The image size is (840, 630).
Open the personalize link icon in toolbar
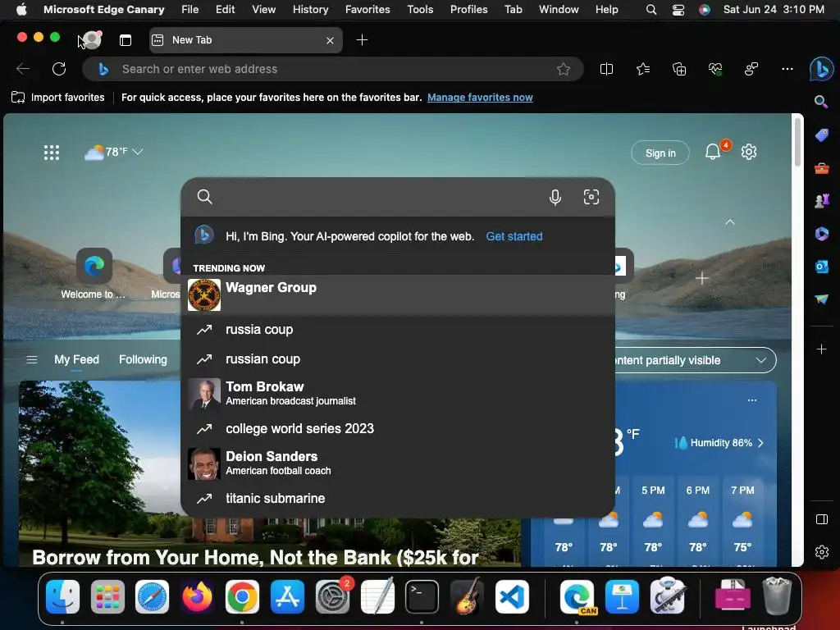tap(751, 69)
